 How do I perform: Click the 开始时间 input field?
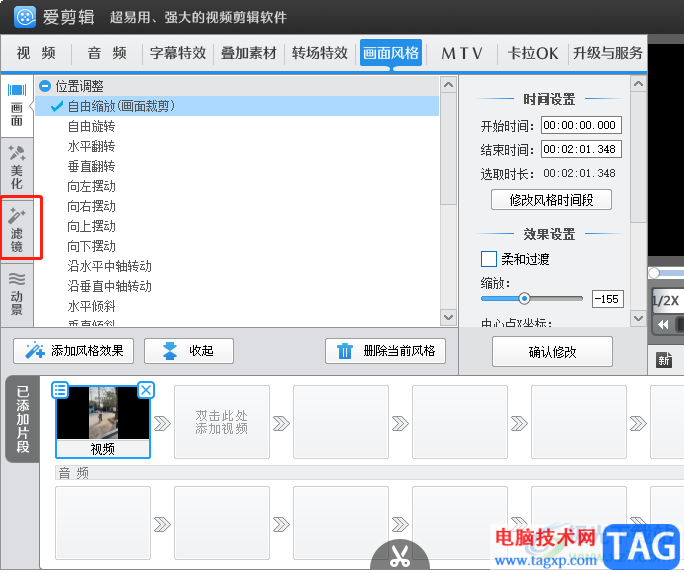pos(581,125)
